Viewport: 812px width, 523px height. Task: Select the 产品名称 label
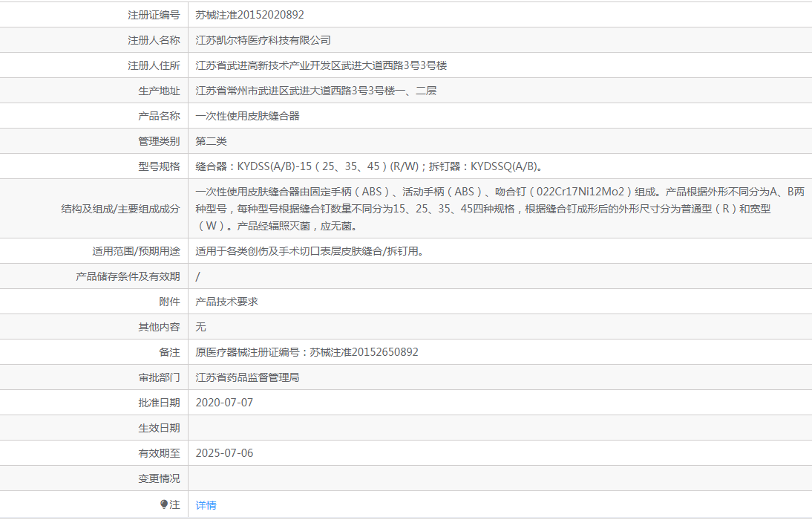[x=159, y=116]
